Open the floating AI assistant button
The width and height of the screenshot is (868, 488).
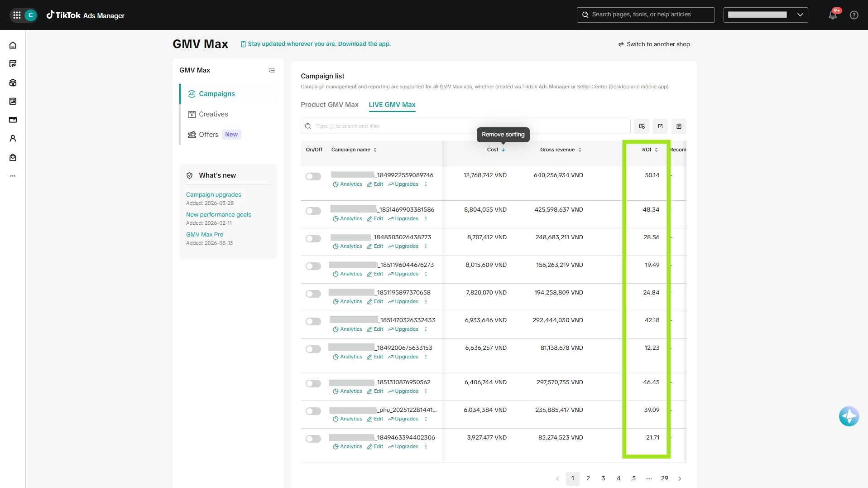point(849,416)
